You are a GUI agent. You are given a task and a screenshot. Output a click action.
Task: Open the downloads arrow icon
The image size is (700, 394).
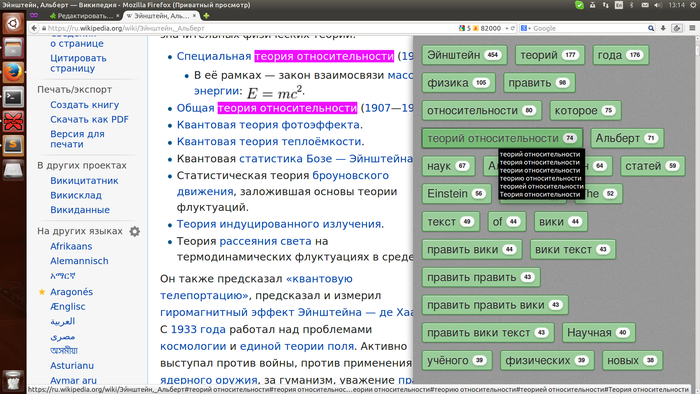pyautogui.click(x=663, y=28)
